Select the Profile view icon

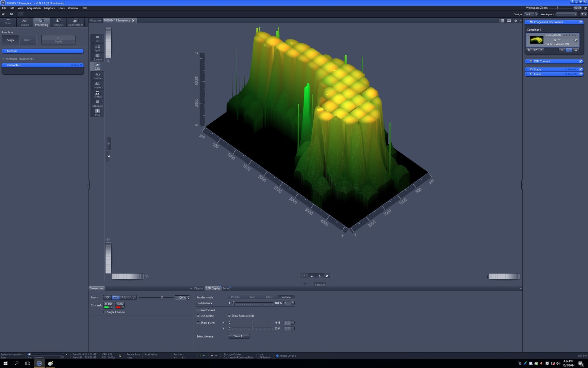tap(97, 76)
